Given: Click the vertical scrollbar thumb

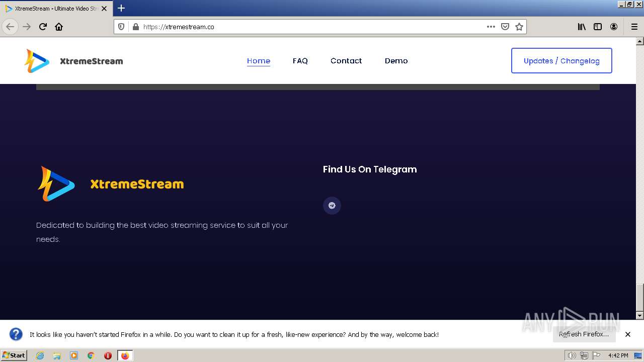Looking at the screenshot, I should point(640,298).
